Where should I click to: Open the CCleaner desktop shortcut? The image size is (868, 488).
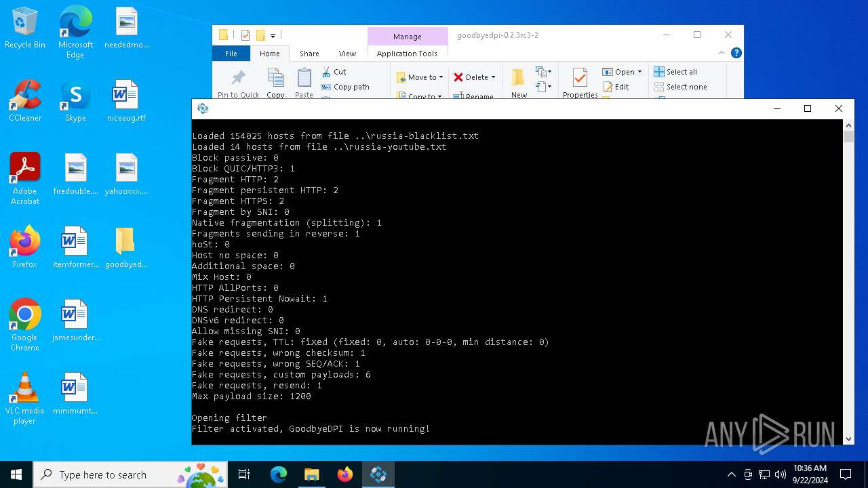[x=25, y=102]
